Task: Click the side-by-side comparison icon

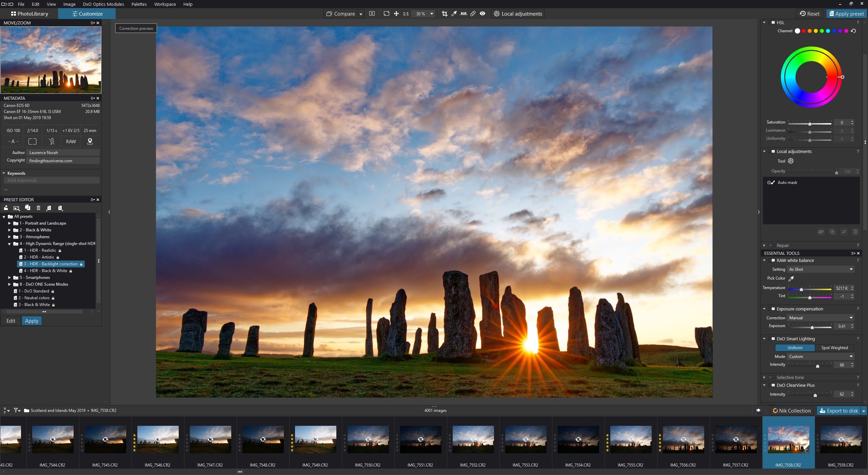Action: (372, 14)
